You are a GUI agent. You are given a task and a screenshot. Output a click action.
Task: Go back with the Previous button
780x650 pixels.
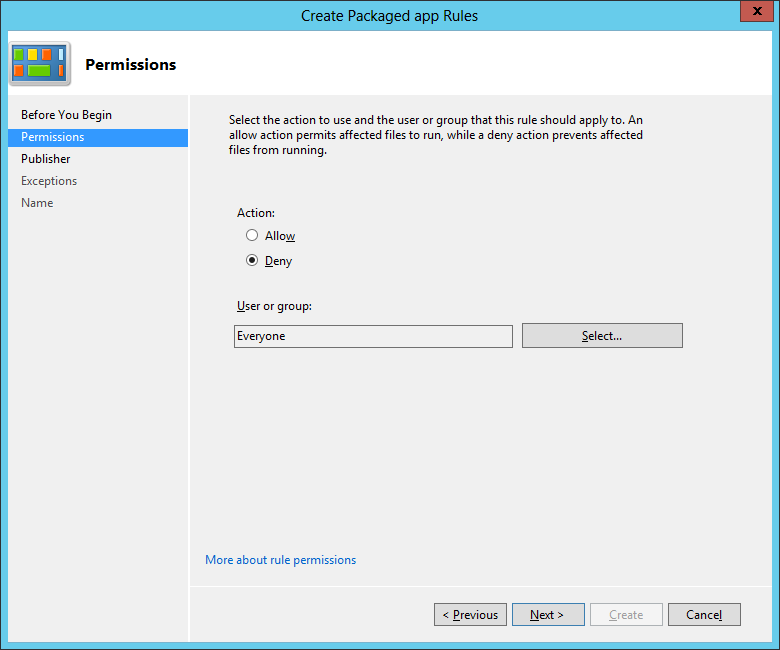(x=470, y=615)
